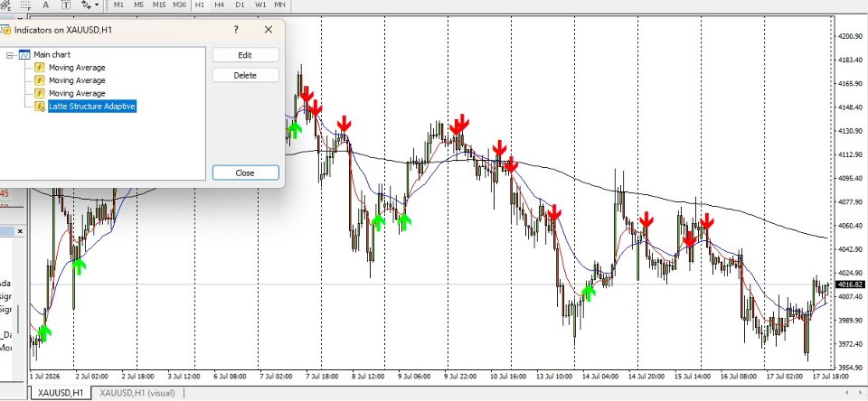Switch chart to H4 timeframe

tap(219, 5)
